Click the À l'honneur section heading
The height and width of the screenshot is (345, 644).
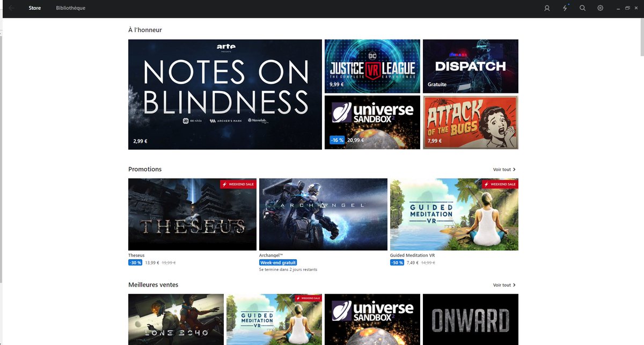click(x=145, y=30)
